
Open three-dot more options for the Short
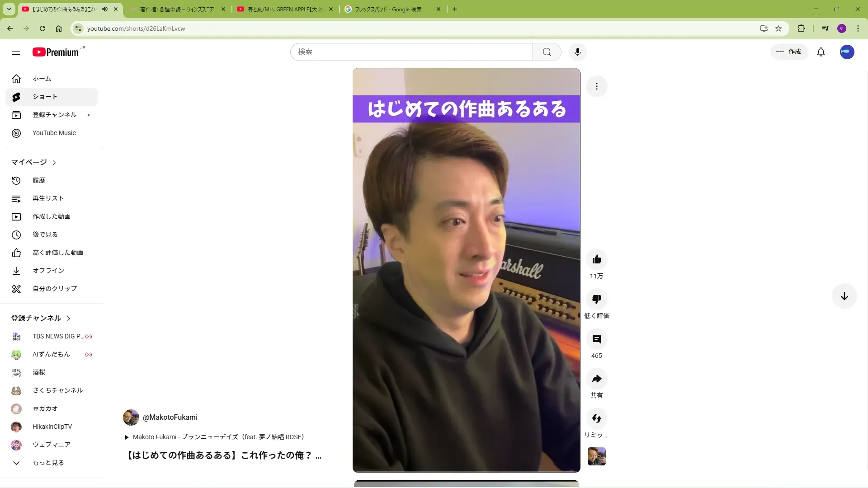click(x=596, y=86)
